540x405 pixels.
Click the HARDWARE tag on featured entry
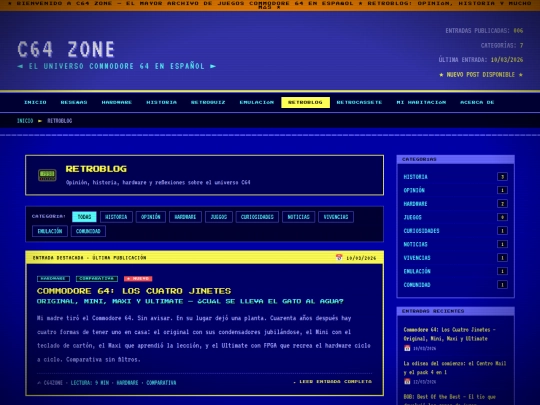pyautogui.click(x=53, y=279)
